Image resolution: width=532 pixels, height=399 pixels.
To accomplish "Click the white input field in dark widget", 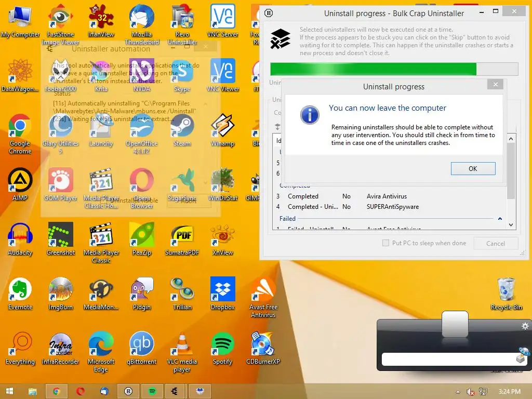I will point(448,360).
